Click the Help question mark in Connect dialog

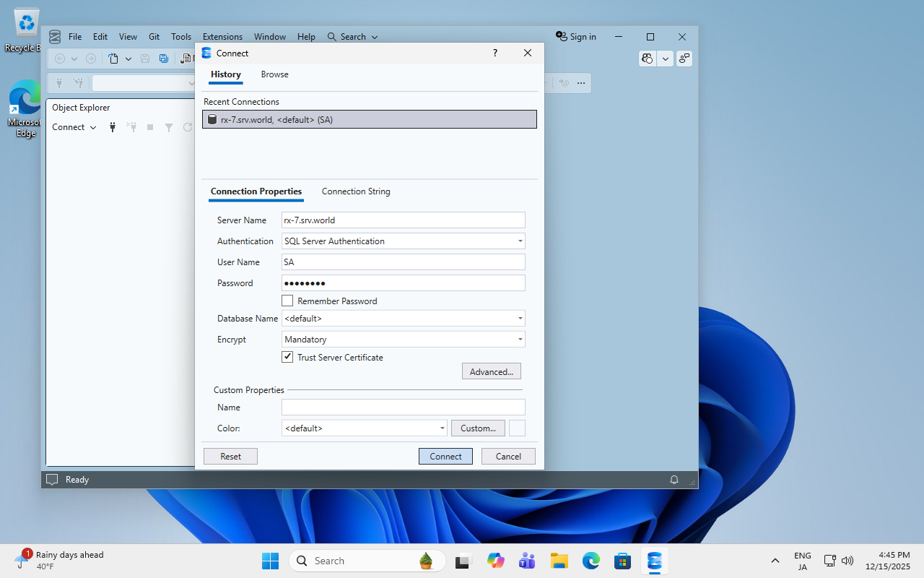click(494, 53)
